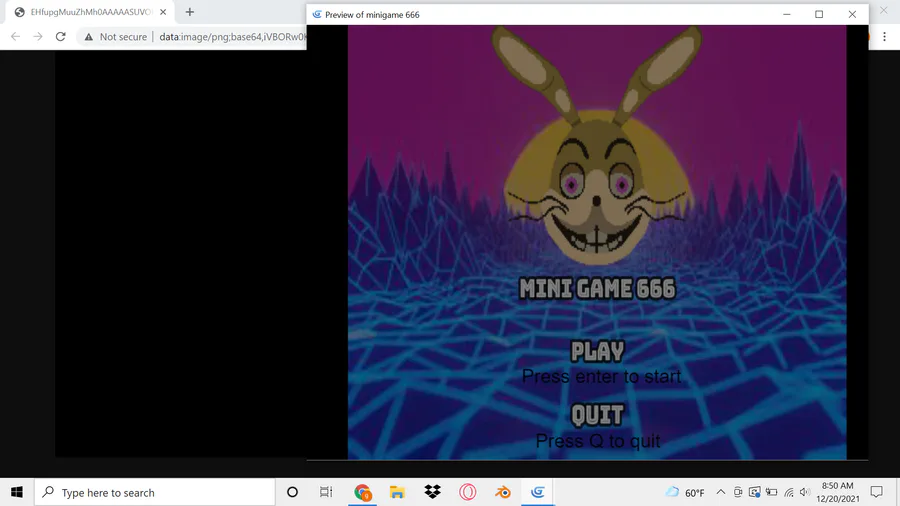Click the 'Press Q to quit' text
This screenshot has width=900, height=506.
[598, 441]
